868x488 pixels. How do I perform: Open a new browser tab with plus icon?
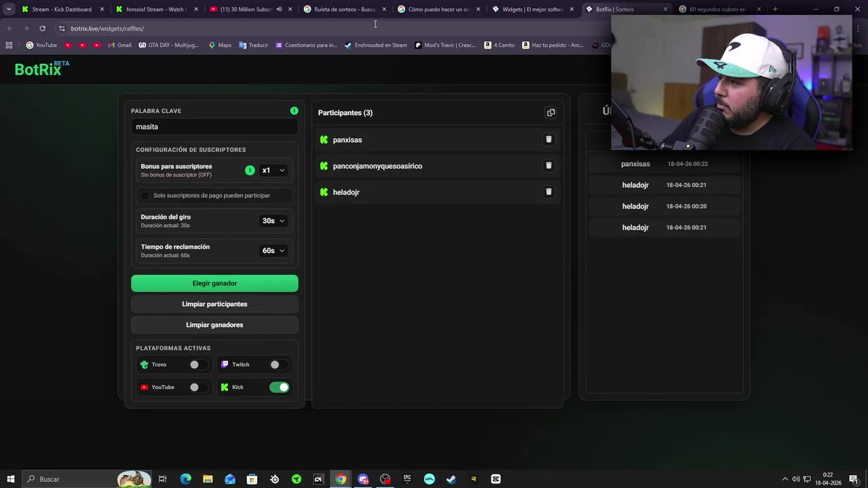775,9
